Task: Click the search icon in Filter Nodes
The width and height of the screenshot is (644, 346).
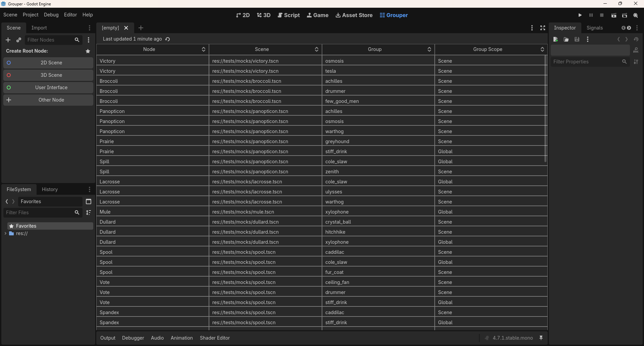Action: click(77, 40)
